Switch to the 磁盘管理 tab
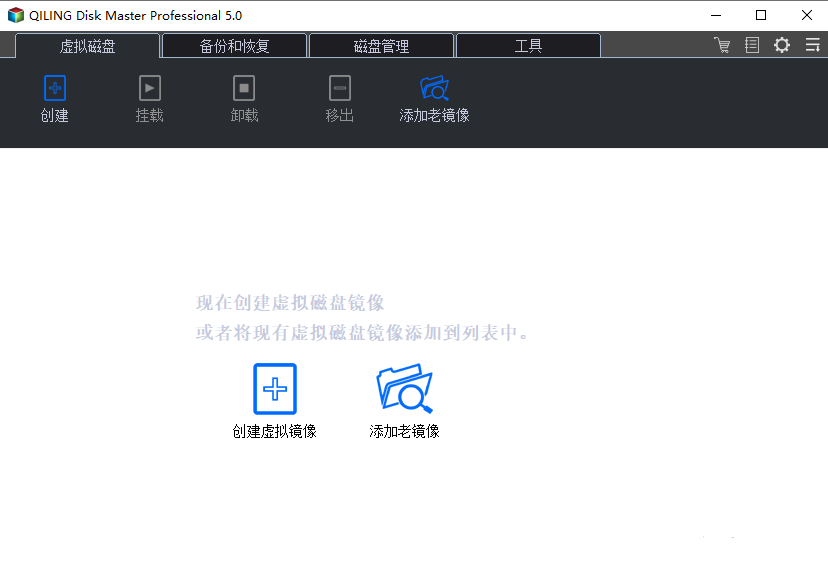 tap(381, 46)
